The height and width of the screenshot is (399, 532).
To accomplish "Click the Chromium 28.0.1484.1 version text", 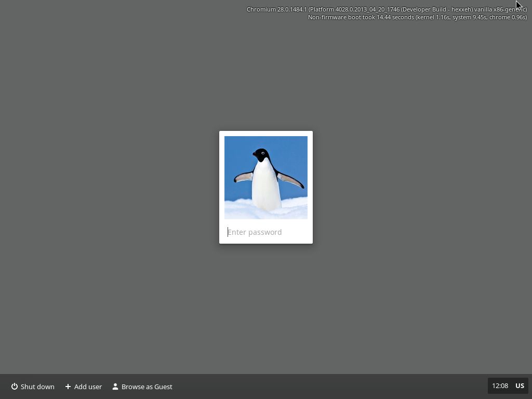I will click(x=276, y=9).
